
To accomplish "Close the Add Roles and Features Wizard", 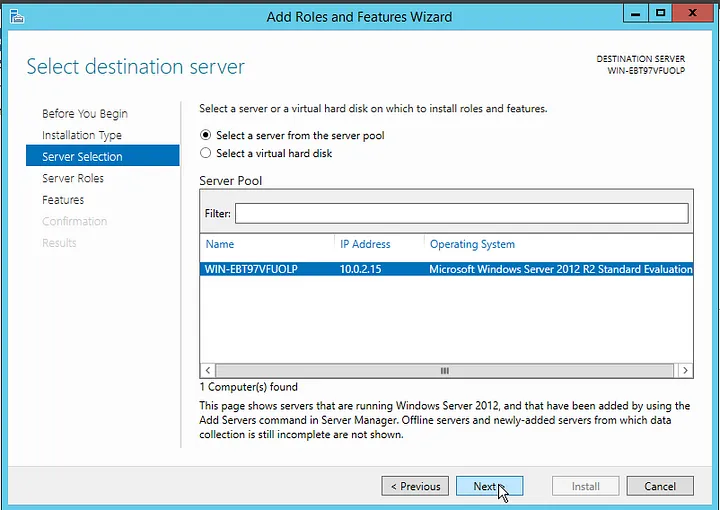I will 692,13.
